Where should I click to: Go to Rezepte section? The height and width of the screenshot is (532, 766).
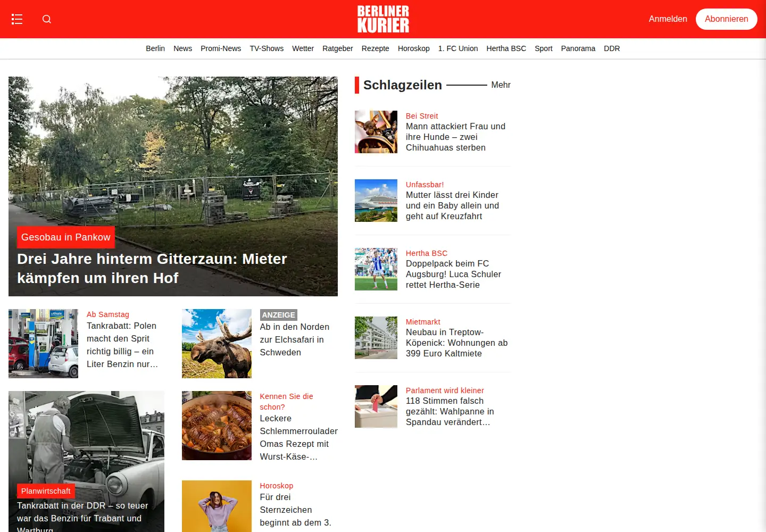coord(375,48)
